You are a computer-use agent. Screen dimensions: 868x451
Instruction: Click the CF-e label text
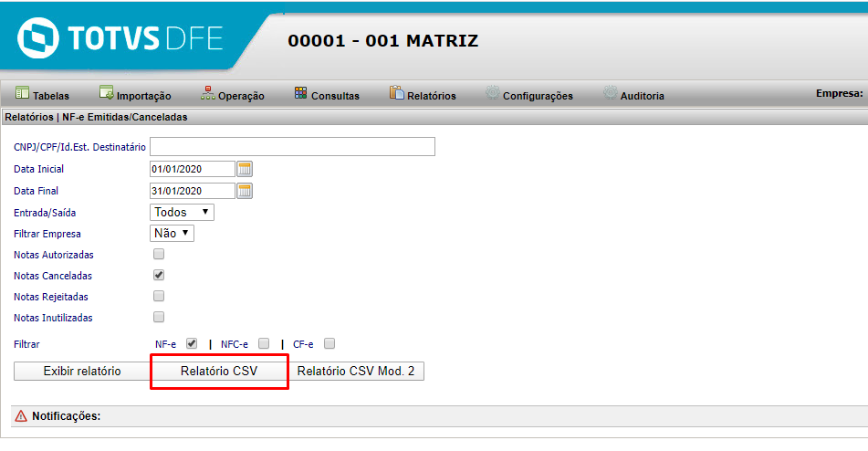coord(303,344)
